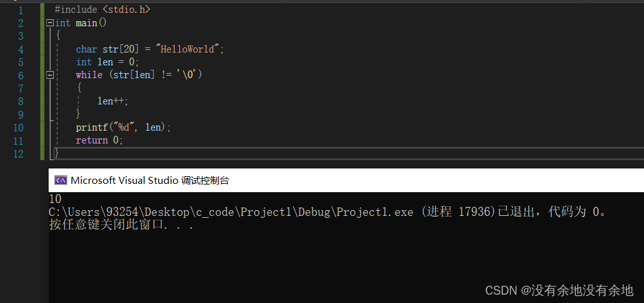The image size is (644, 303).
Task: Click line number 6 in the gutter
Action: point(20,76)
